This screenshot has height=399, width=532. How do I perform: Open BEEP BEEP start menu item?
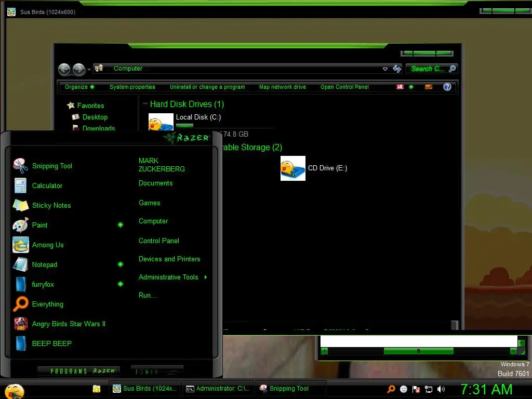coord(68,343)
